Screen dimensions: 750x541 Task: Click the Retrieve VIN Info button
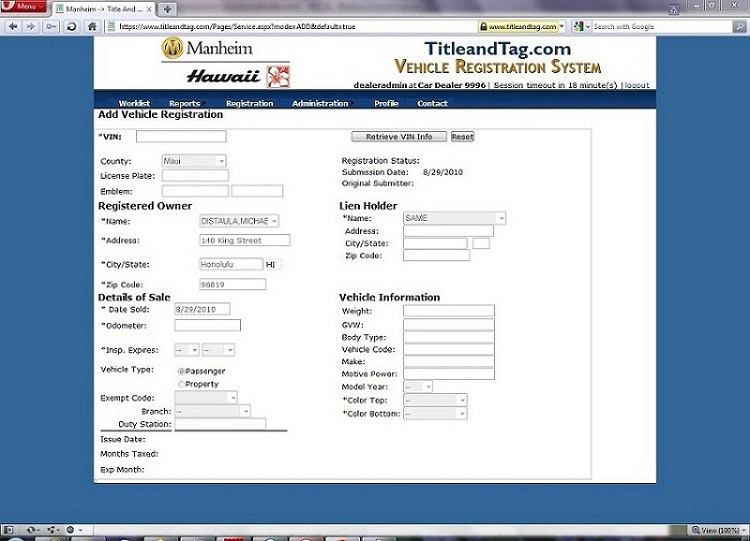[399, 137]
